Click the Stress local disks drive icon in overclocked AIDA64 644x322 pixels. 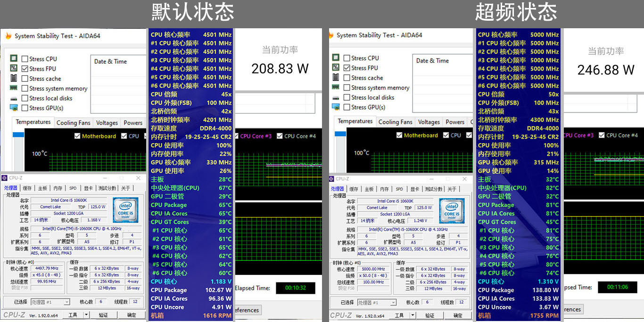(336, 97)
